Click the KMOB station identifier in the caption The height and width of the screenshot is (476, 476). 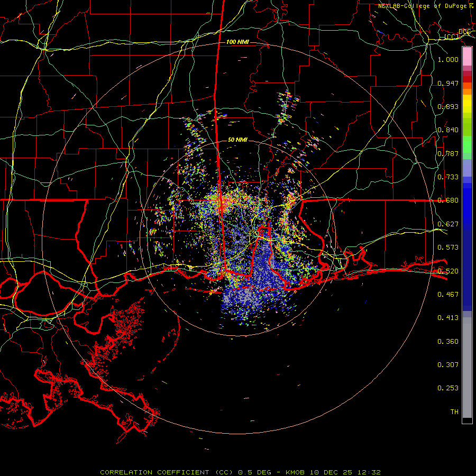pos(295,472)
